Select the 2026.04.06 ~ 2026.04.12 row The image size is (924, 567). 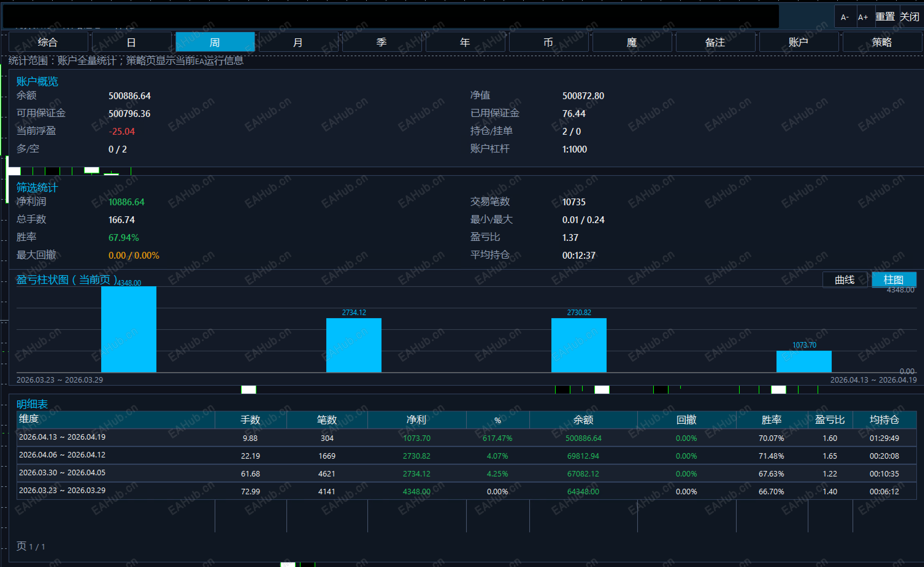(466, 455)
